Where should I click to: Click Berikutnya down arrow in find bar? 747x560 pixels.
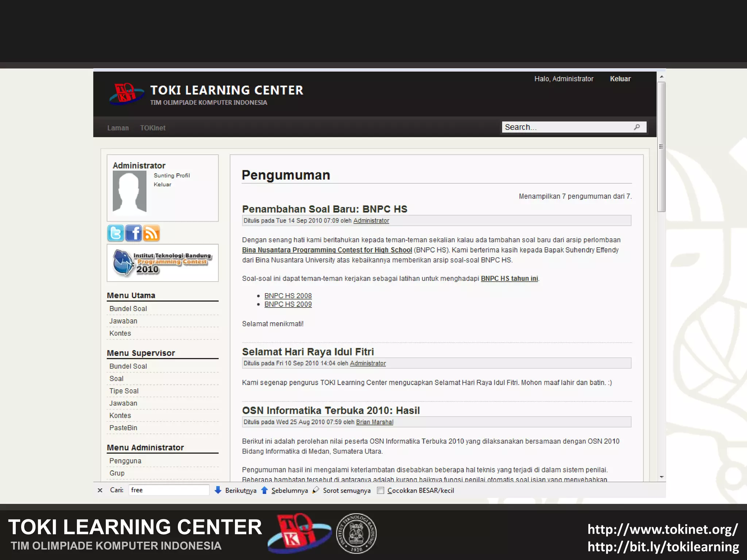(x=218, y=490)
